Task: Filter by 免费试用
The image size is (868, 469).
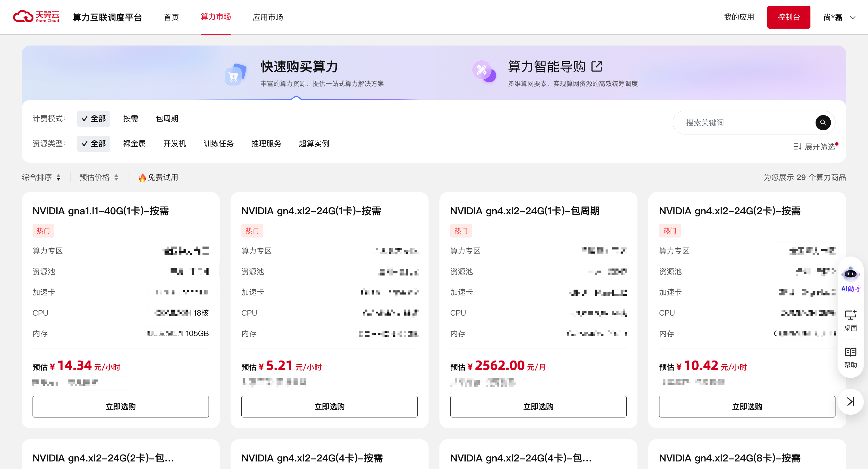Action: [158, 177]
